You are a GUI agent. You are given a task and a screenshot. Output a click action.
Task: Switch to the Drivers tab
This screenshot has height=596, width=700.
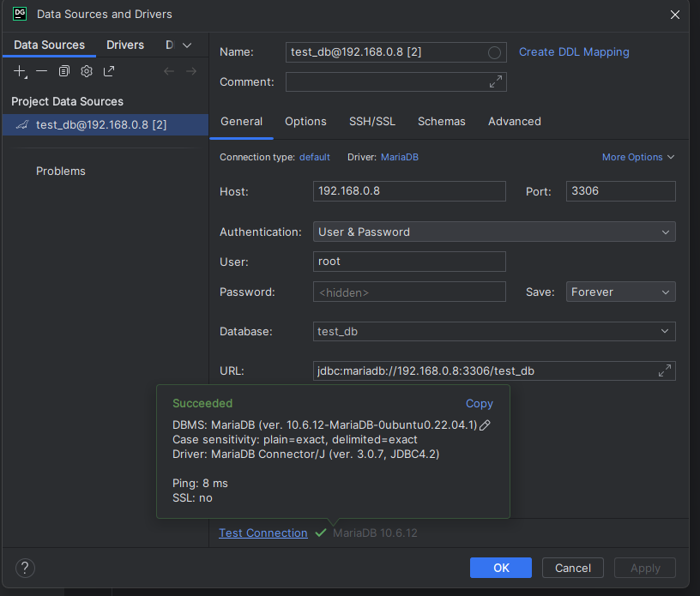(x=125, y=45)
